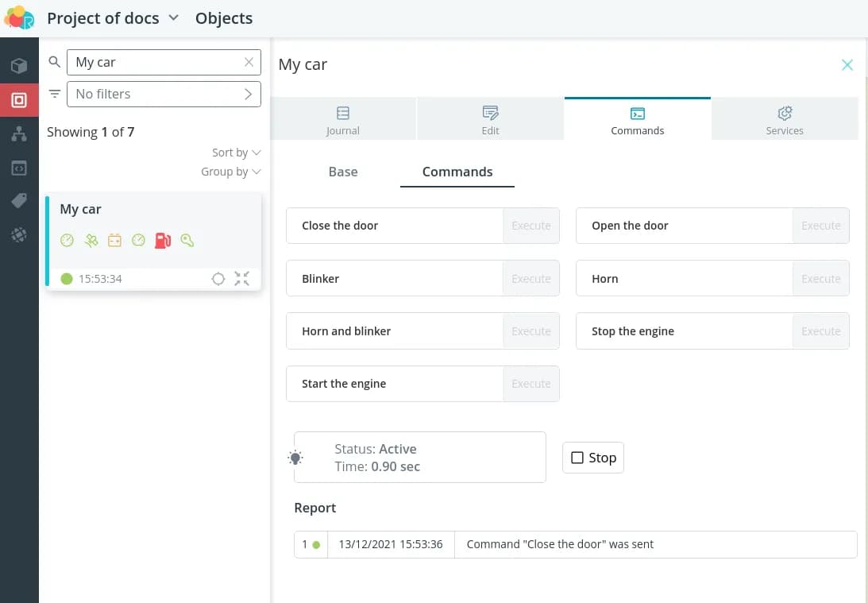
Task: Switch to the Base sub-tab
Action: pyautogui.click(x=343, y=172)
